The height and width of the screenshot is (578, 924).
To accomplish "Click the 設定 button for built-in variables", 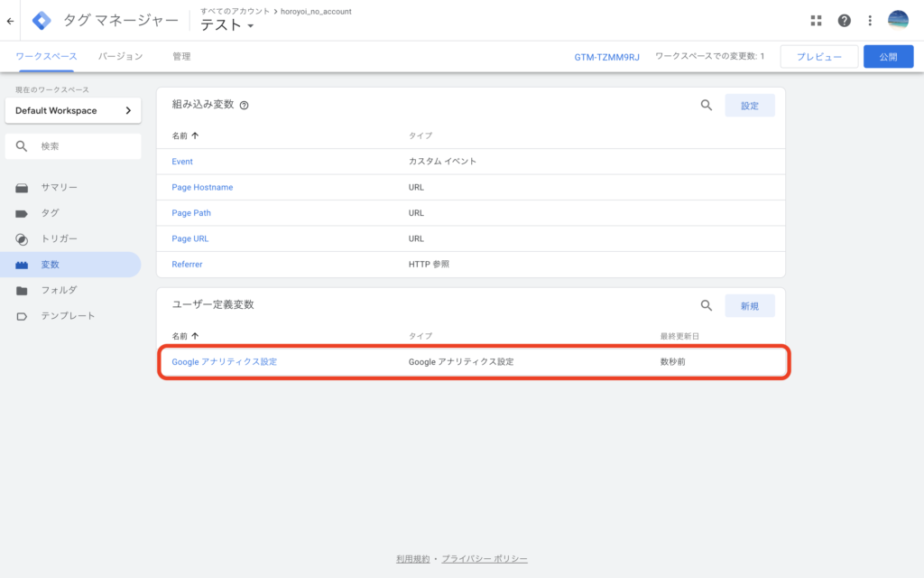I will 750,106.
